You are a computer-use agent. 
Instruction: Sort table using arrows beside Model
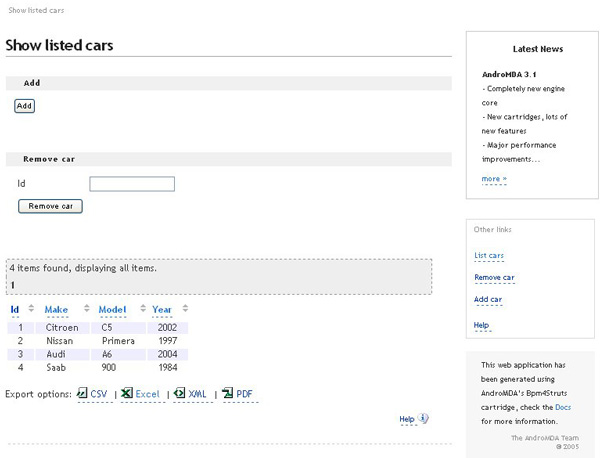[143, 308]
